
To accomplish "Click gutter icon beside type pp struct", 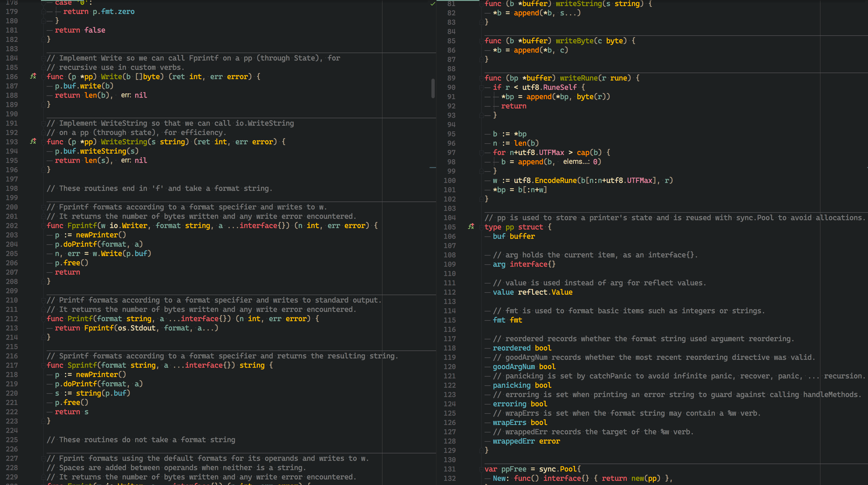I will (471, 227).
